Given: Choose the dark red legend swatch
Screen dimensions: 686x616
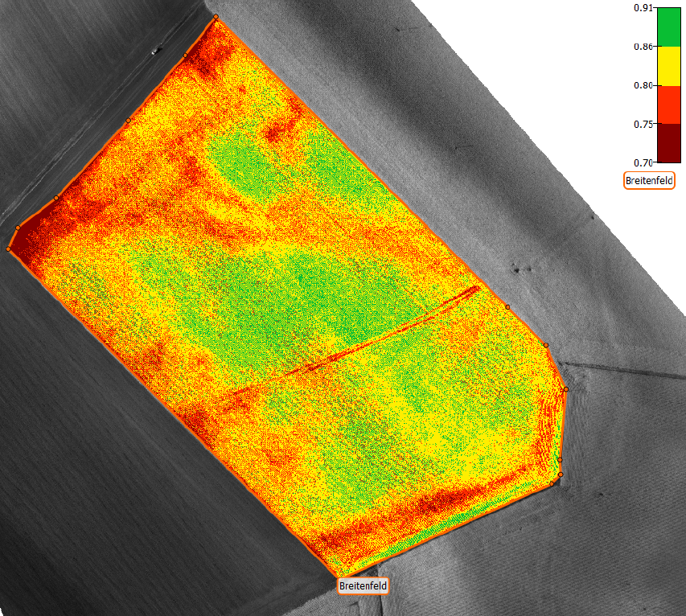Looking at the screenshot, I should [668, 142].
